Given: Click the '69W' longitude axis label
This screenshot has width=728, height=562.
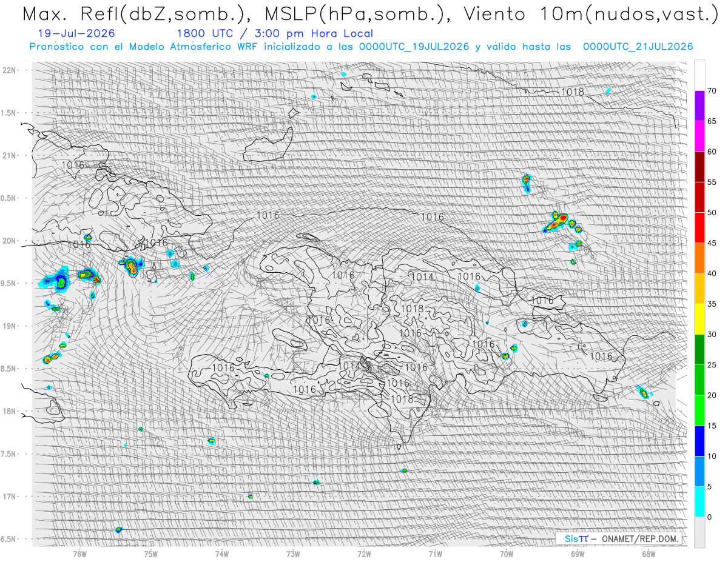Looking at the screenshot, I should point(578,554).
